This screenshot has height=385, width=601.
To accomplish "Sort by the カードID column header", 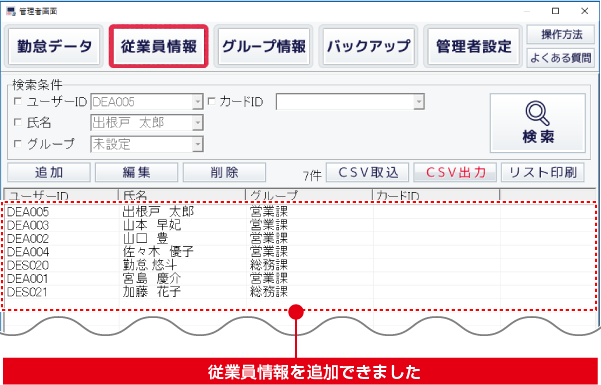I will coord(436,195).
